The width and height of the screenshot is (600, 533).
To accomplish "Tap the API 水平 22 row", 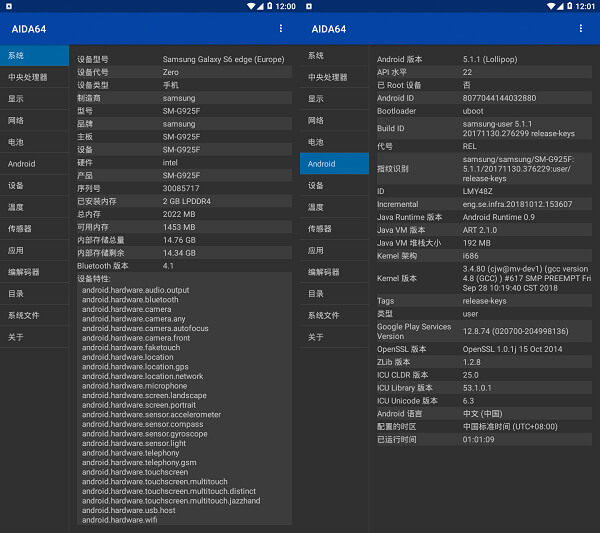I will (484, 72).
